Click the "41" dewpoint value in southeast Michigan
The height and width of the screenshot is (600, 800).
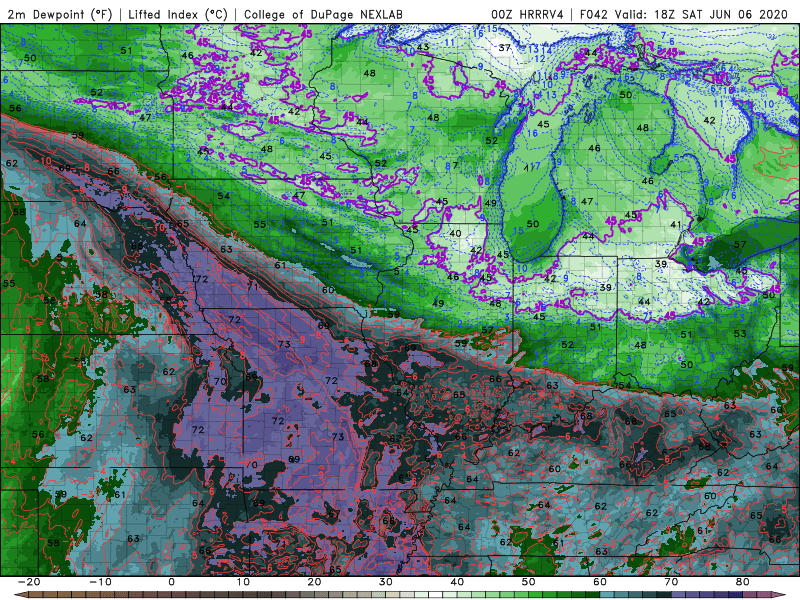(x=676, y=224)
